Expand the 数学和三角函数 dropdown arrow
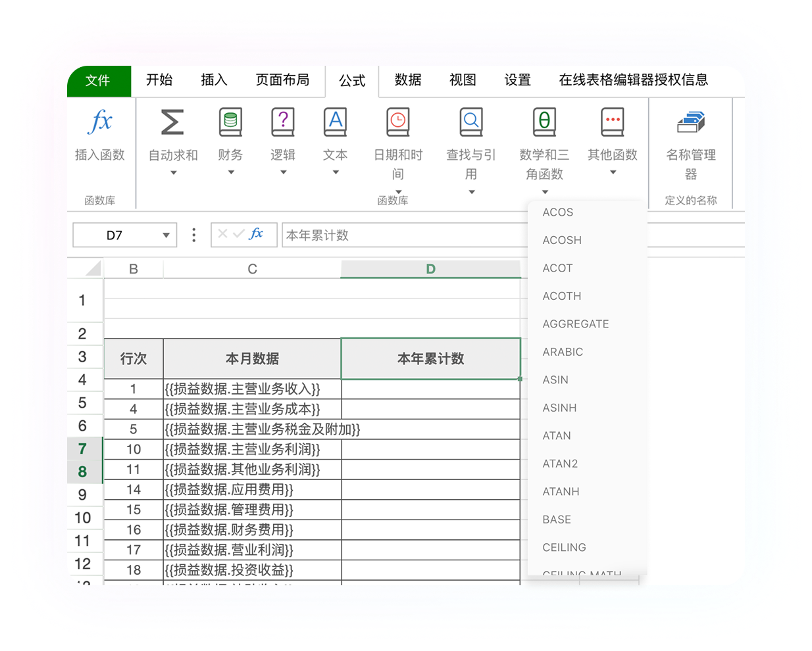Image resolution: width=812 pixels, height=651 pixels. click(545, 191)
